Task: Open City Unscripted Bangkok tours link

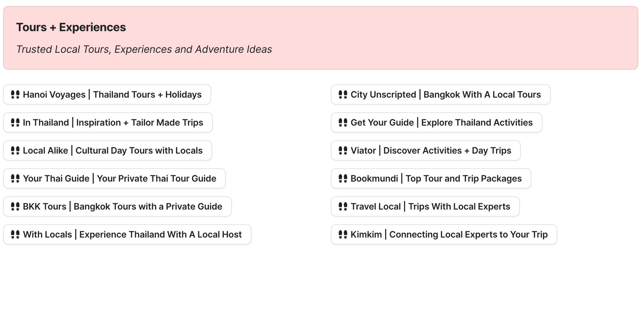Action: coord(446,94)
